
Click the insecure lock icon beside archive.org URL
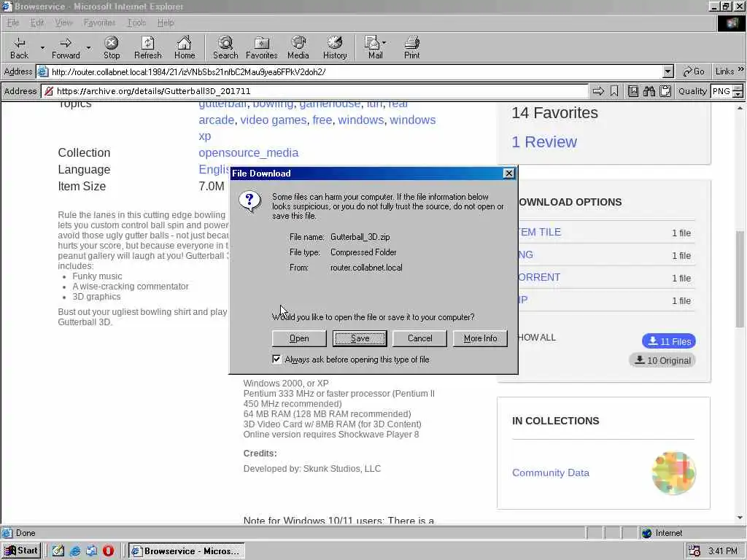[x=49, y=91]
